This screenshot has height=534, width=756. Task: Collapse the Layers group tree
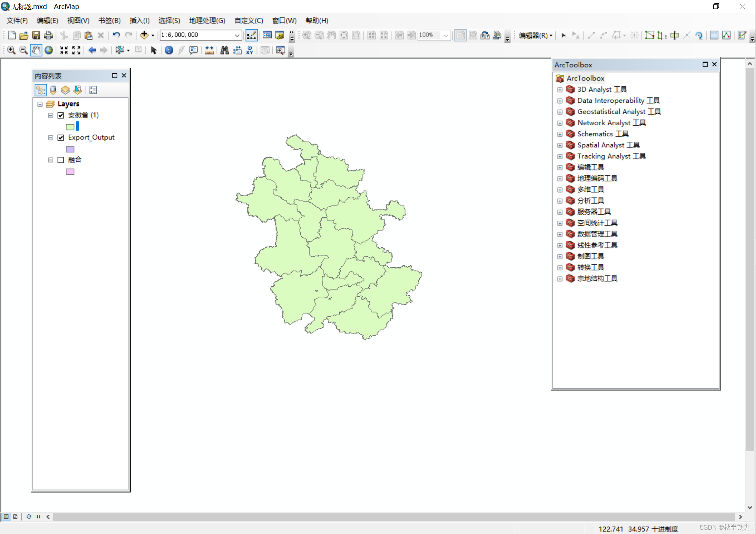coord(40,104)
